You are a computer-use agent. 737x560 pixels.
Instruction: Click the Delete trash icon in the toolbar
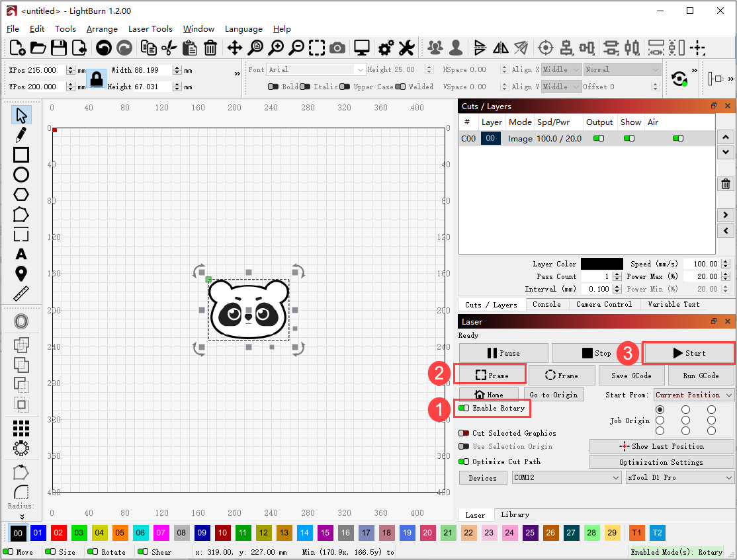[x=210, y=48]
